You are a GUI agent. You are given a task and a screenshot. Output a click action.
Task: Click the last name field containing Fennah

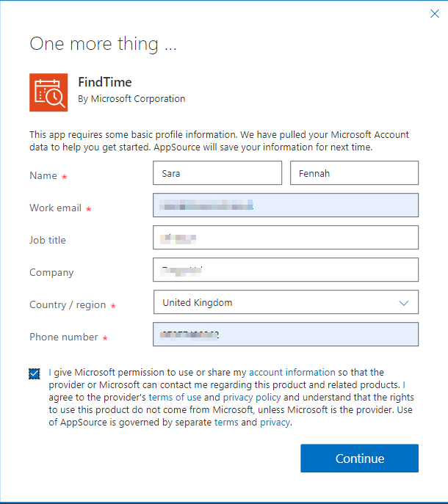(354, 174)
